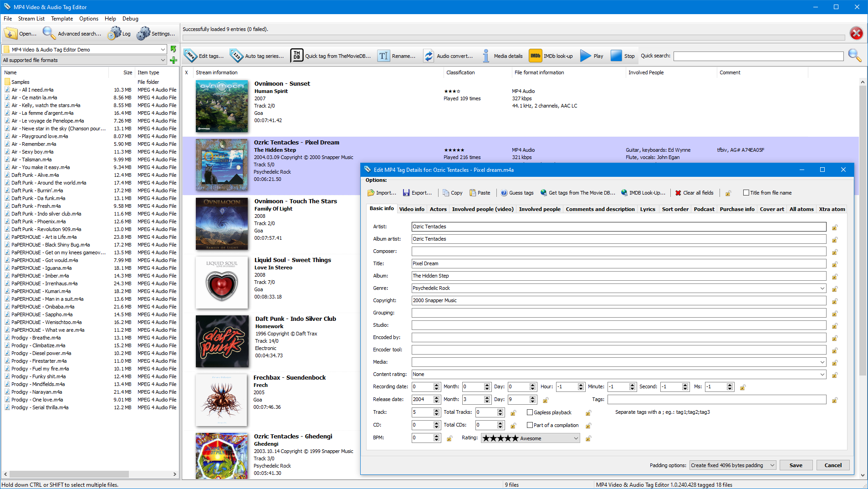Click the quick search magnifier icon

[855, 56]
